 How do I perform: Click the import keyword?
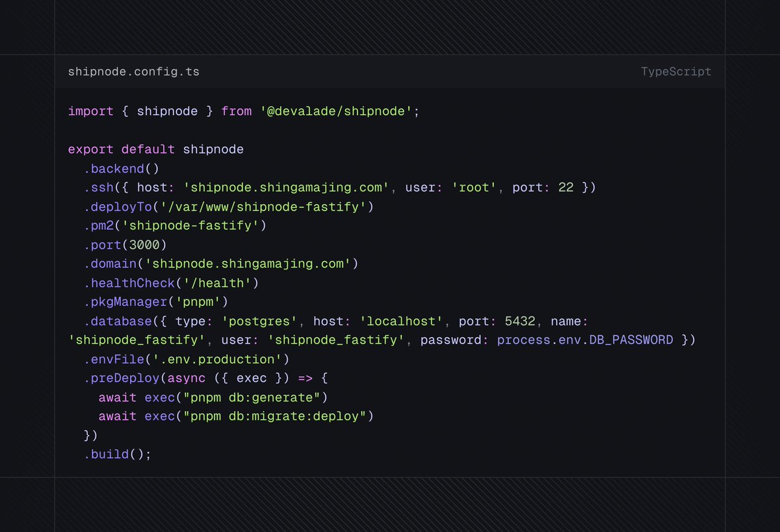click(x=91, y=111)
